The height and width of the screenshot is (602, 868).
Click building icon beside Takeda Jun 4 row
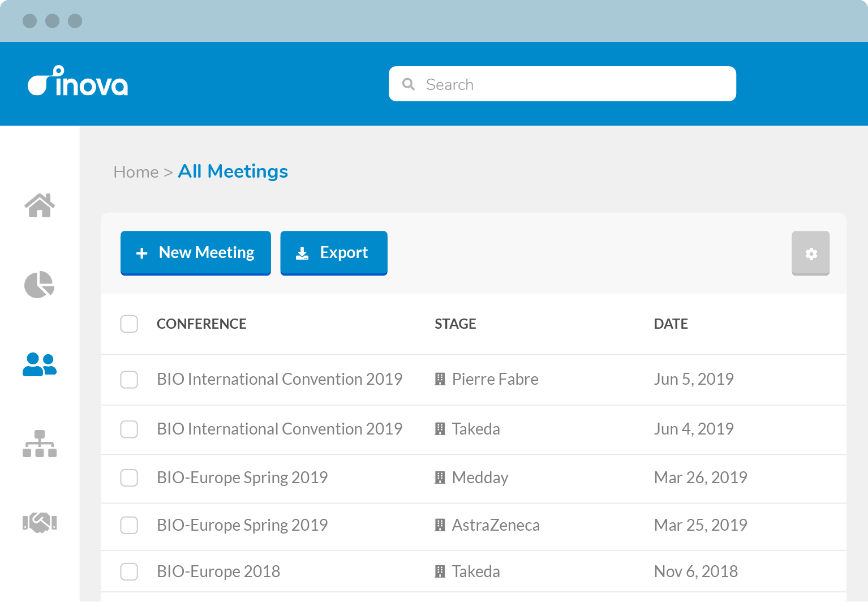[x=440, y=429]
